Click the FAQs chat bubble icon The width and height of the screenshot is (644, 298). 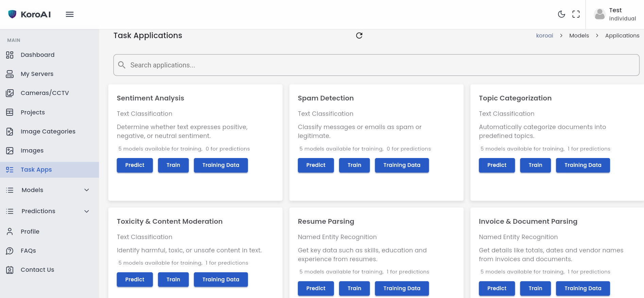[x=10, y=251]
